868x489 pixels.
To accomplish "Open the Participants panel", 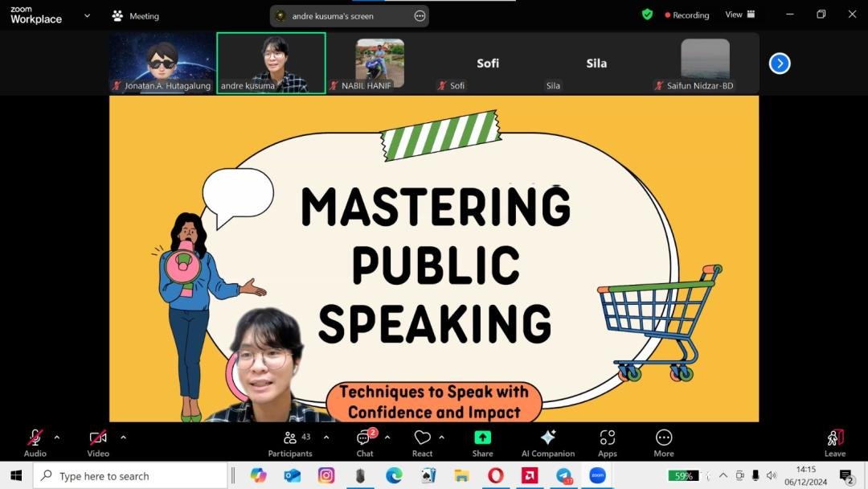I will [x=289, y=442].
